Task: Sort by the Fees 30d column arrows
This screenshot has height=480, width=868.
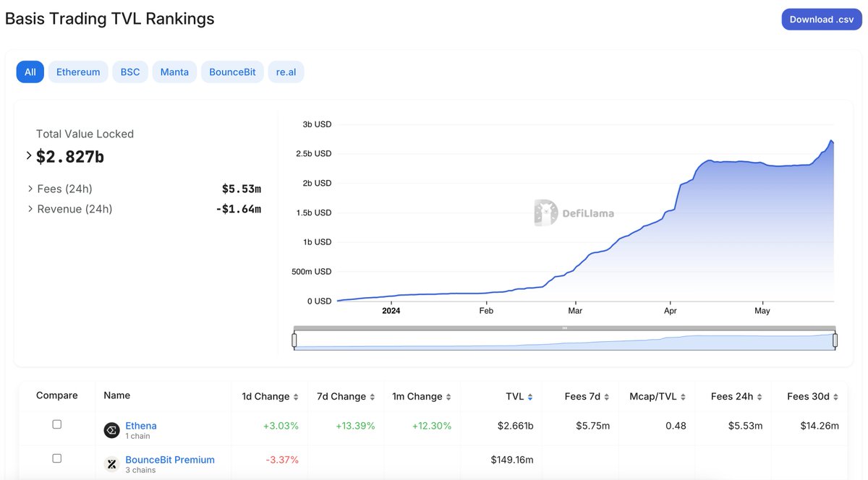Action: 836,397
